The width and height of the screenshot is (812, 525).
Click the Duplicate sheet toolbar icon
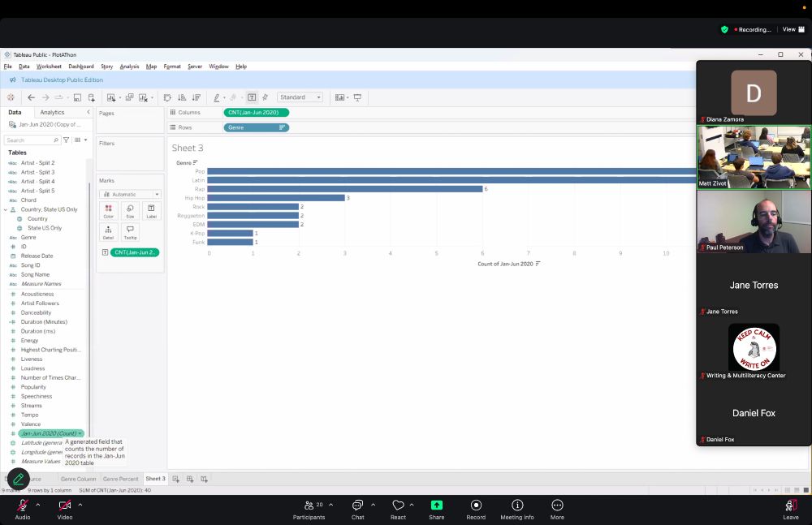(x=129, y=97)
